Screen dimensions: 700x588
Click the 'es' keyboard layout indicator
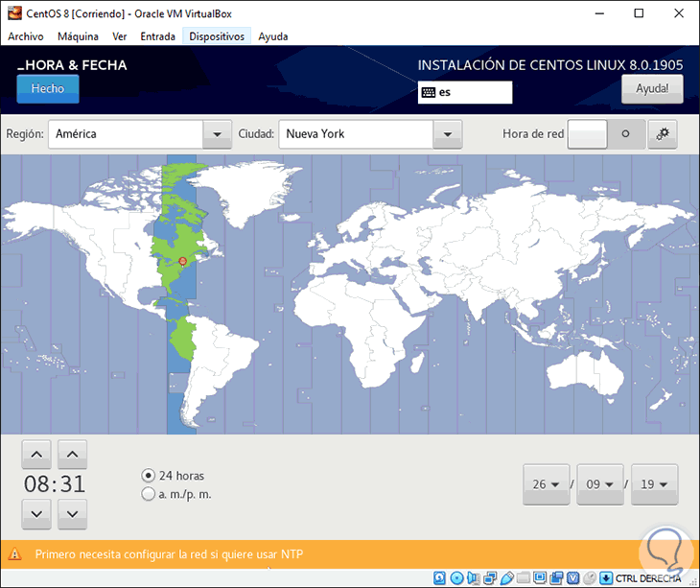pos(465,92)
